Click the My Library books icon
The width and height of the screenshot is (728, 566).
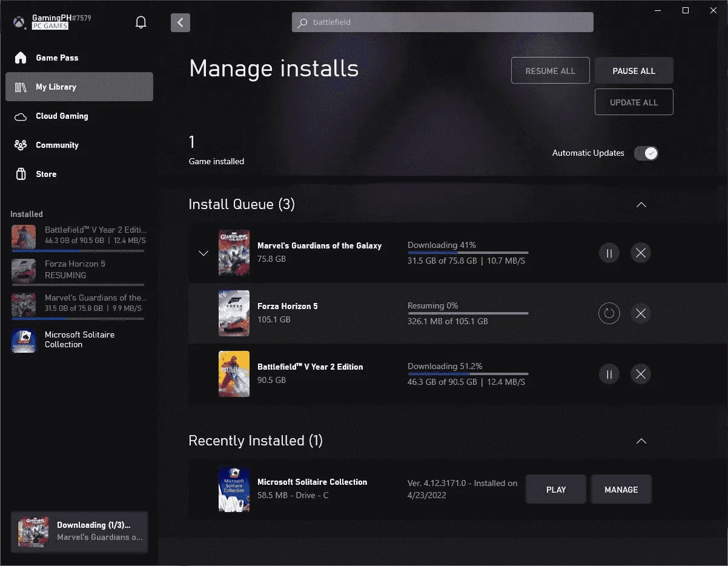click(21, 87)
